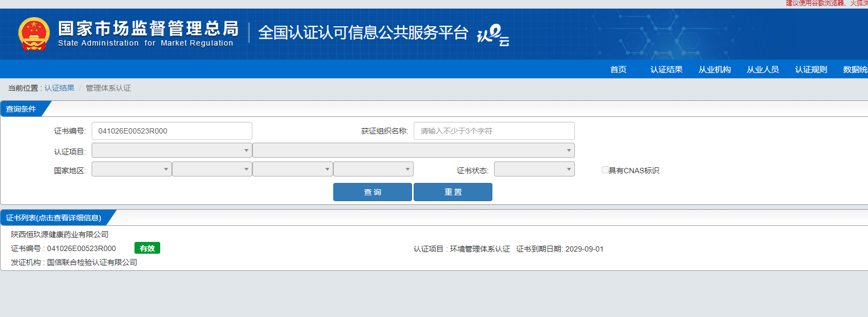The height and width of the screenshot is (317, 868).
Task: Open 从业机构 navigation menu
Action: [x=715, y=69]
